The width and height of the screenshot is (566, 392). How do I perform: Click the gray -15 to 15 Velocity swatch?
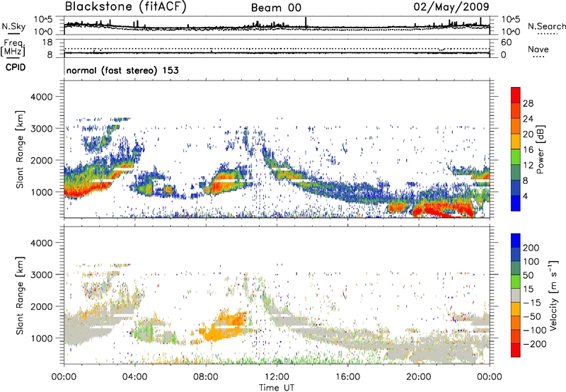pyautogui.click(x=516, y=295)
